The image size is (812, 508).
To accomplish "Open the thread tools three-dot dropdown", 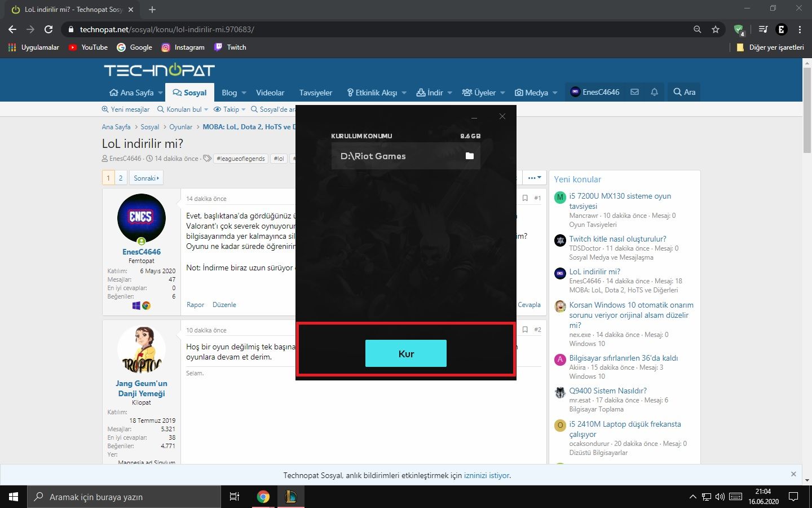I will [x=534, y=178].
